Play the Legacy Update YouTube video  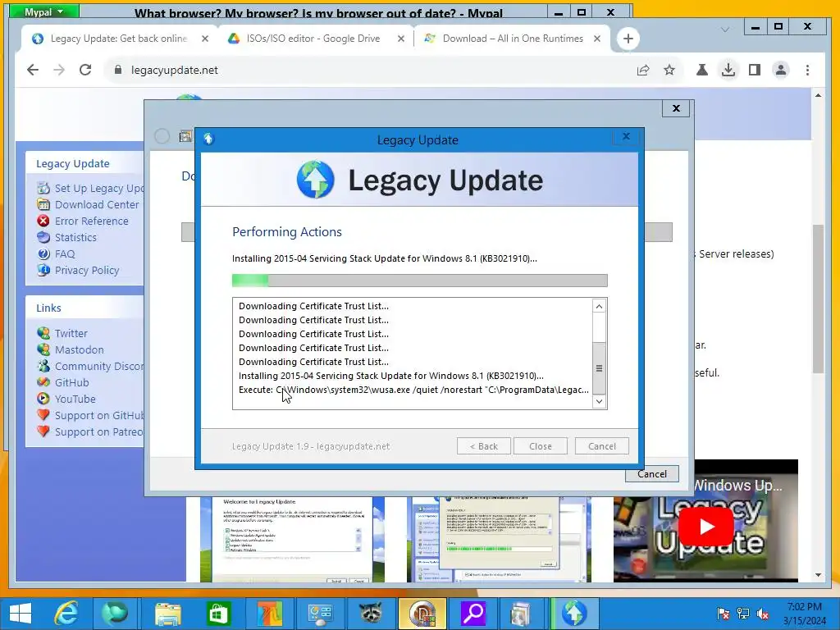(x=706, y=527)
